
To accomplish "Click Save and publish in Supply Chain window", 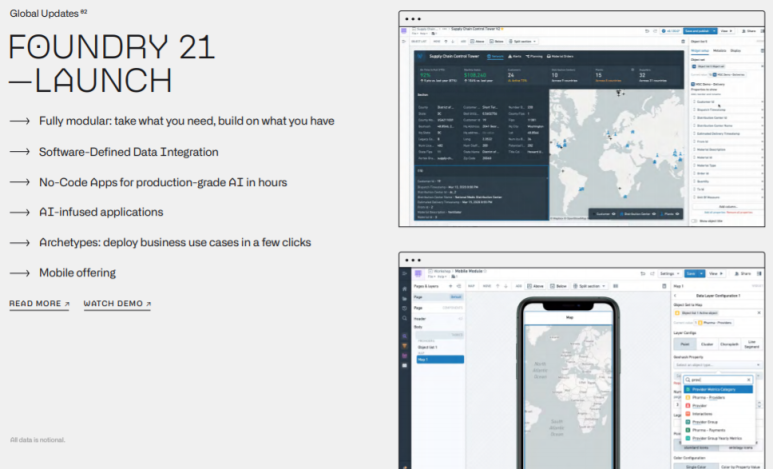I will (x=697, y=31).
